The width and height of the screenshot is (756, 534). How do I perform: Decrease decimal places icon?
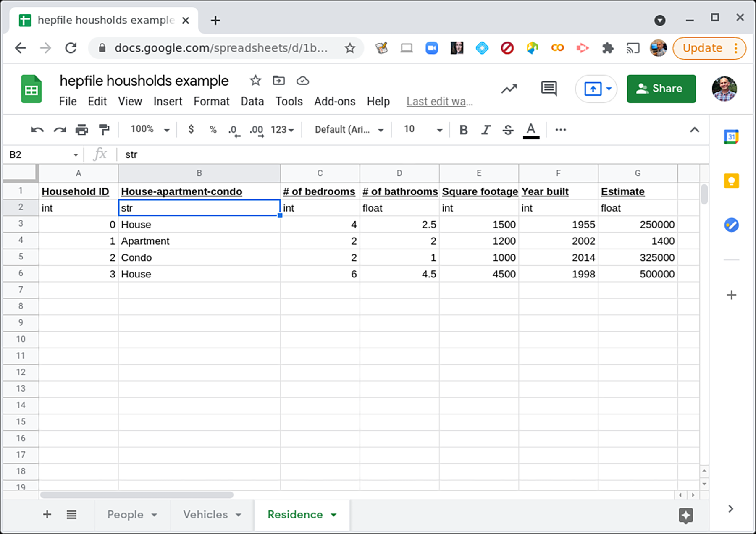click(x=234, y=131)
